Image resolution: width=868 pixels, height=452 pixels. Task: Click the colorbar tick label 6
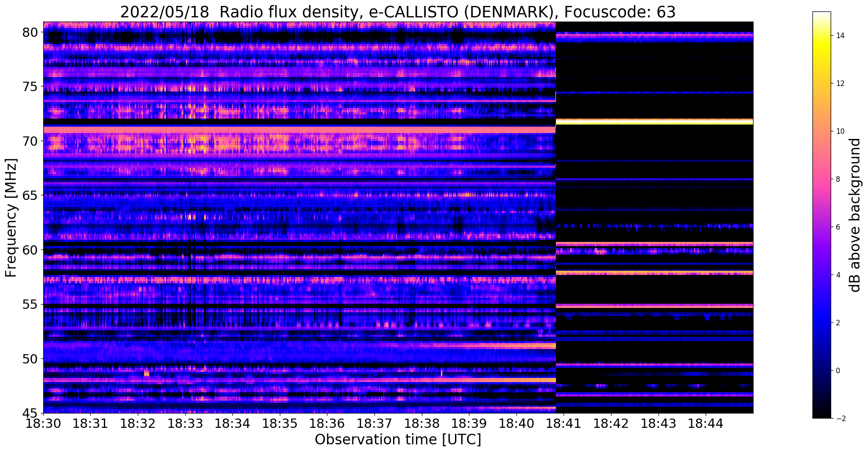pyautogui.click(x=837, y=227)
